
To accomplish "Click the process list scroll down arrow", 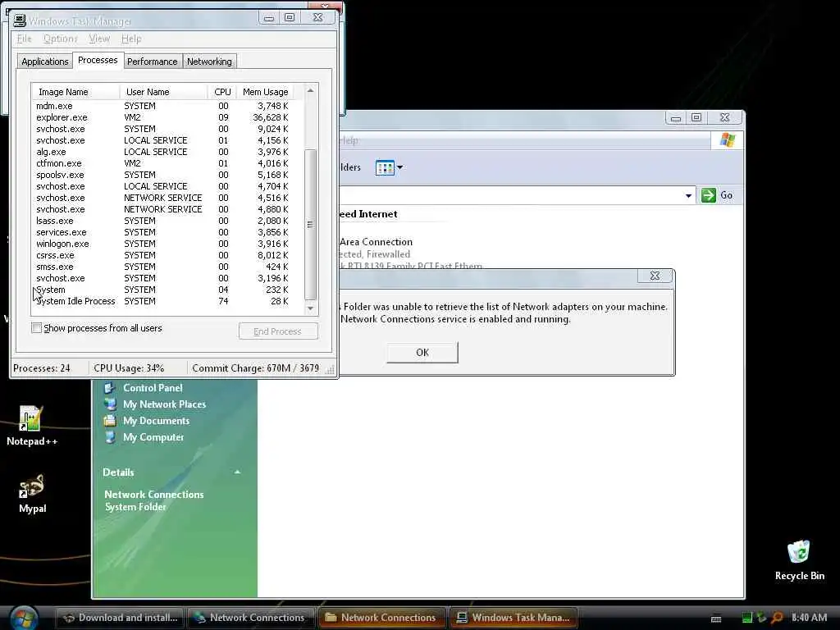I will (310, 308).
